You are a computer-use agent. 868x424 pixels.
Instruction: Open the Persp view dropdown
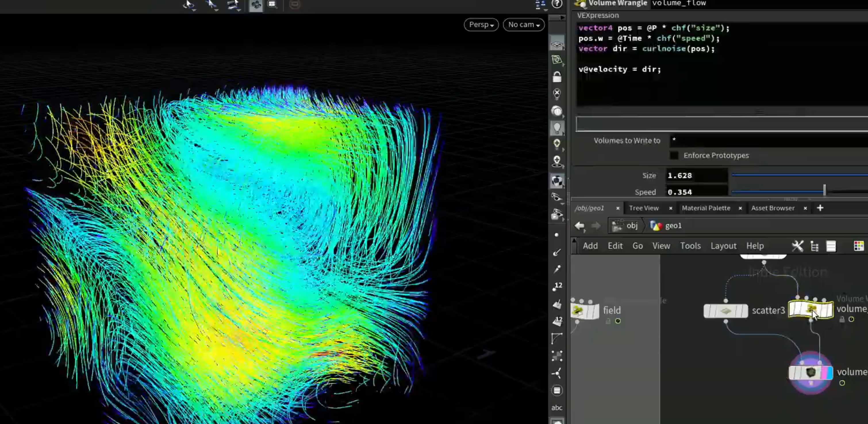click(x=481, y=25)
